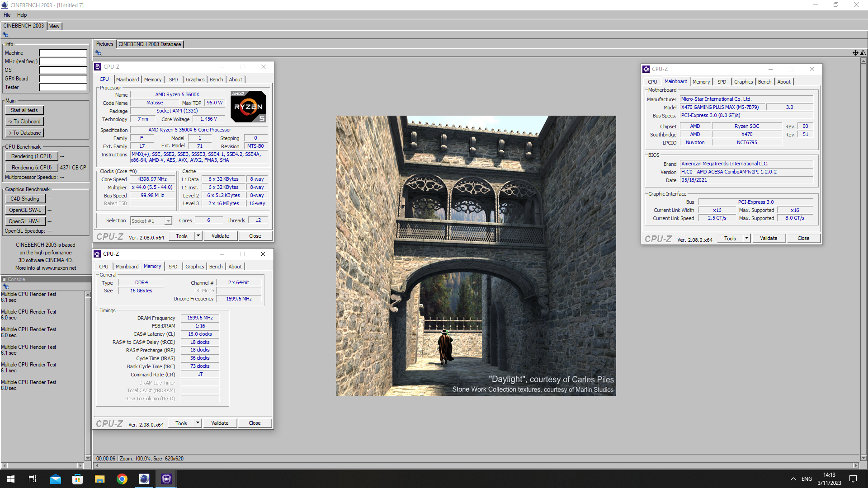Viewport: 868px width, 488px height.
Task: Click inside the Tester input field
Action: click(63, 87)
